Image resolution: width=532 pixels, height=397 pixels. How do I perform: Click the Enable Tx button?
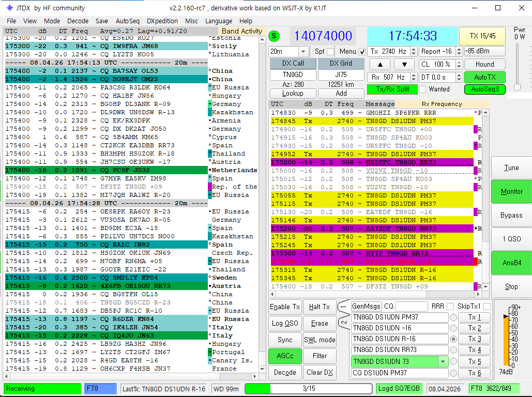pos(285,307)
